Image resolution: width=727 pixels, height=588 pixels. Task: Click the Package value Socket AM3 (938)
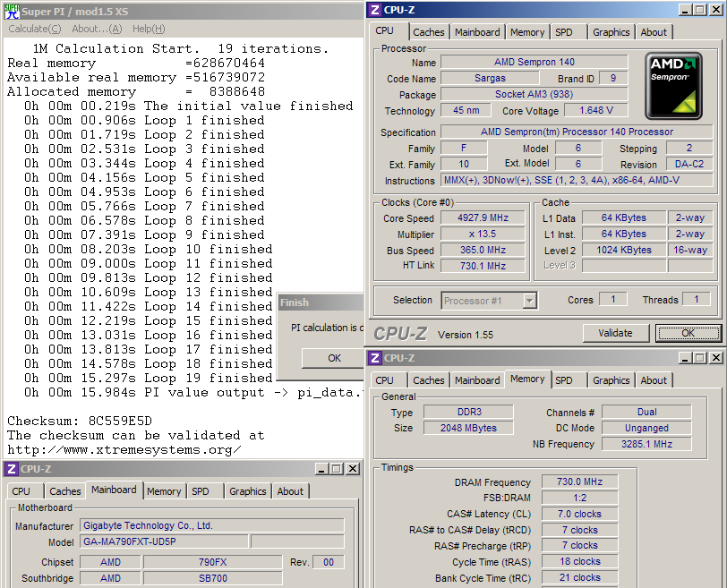pyautogui.click(x=535, y=95)
